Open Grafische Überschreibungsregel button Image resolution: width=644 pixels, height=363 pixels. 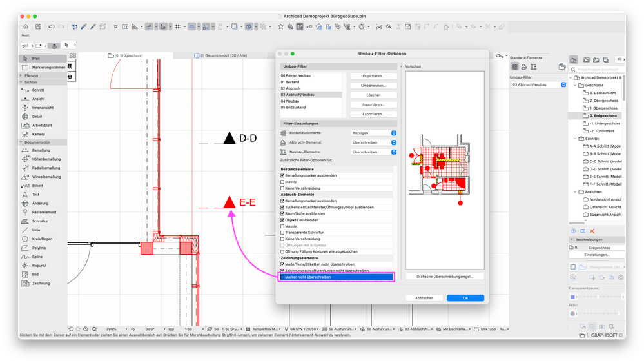(x=445, y=277)
